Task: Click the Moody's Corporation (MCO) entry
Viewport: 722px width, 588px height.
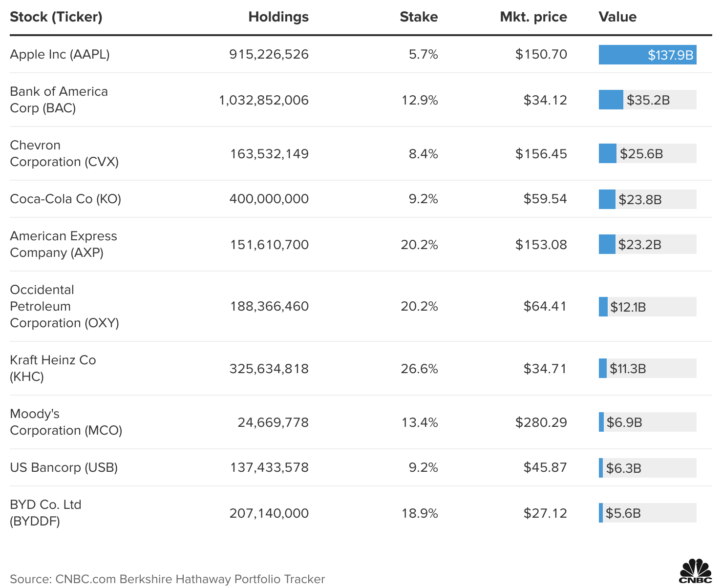Action: coord(66,422)
